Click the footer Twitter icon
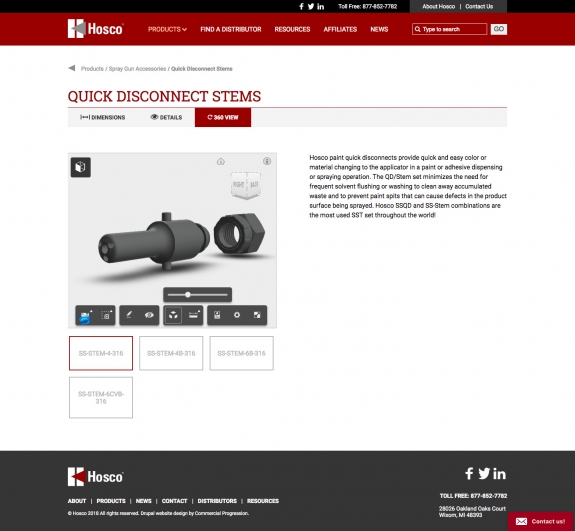 pos(484,473)
